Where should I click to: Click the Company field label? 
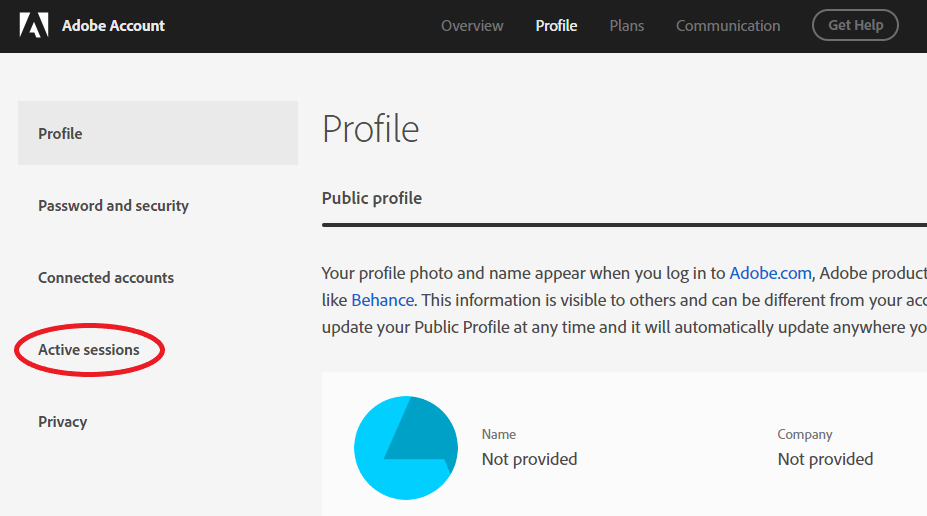(805, 434)
